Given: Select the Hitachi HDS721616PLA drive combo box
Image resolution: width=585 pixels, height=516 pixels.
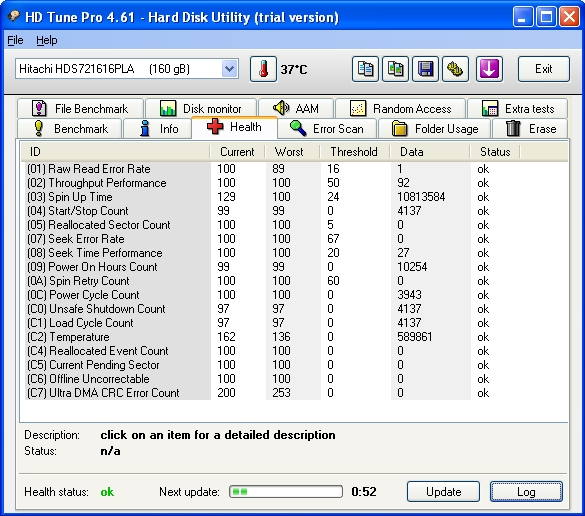Looking at the screenshot, I should [127, 69].
